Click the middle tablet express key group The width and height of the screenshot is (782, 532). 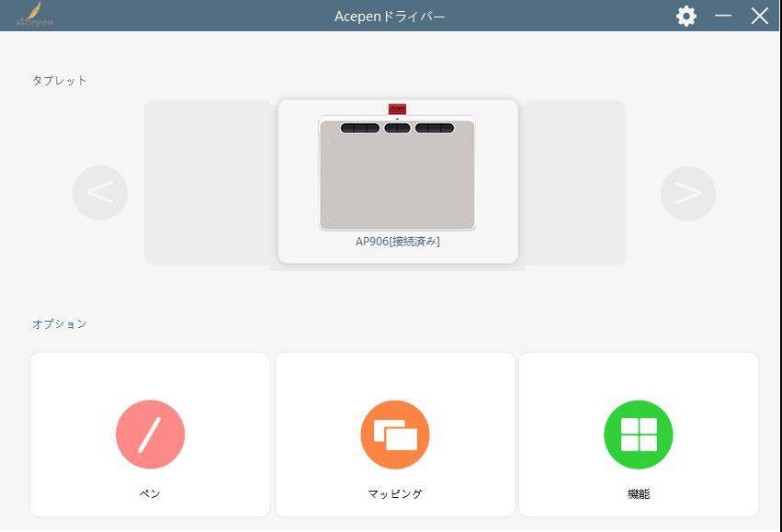coord(398,128)
